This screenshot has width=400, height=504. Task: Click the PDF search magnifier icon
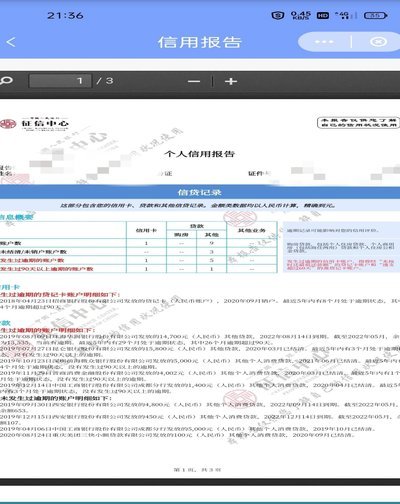[6, 80]
